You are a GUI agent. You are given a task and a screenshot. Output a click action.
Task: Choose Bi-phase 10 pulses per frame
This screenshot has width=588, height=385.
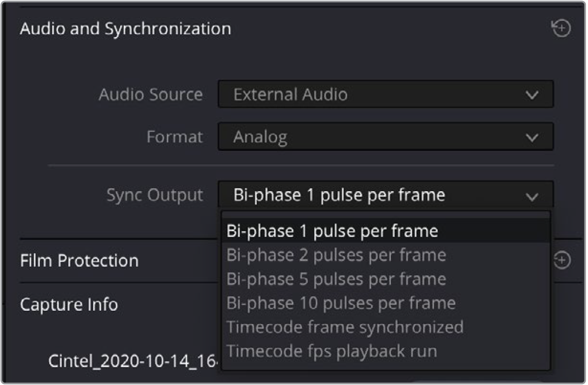(385, 303)
